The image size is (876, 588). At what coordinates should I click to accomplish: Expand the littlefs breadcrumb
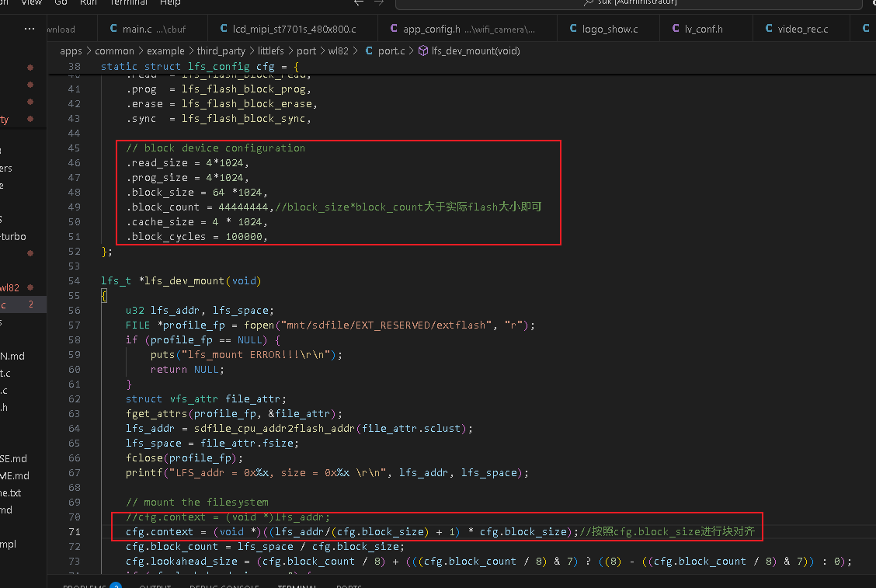[x=271, y=50]
